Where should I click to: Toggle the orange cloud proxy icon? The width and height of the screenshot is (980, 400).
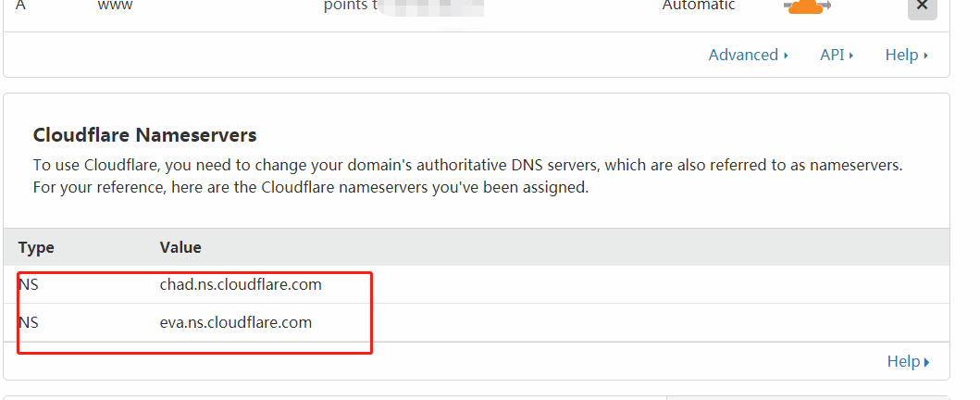click(807, 6)
